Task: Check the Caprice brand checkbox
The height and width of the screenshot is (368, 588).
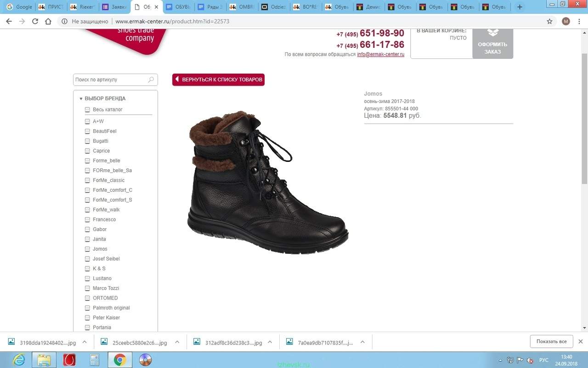Action: pyautogui.click(x=87, y=151)
